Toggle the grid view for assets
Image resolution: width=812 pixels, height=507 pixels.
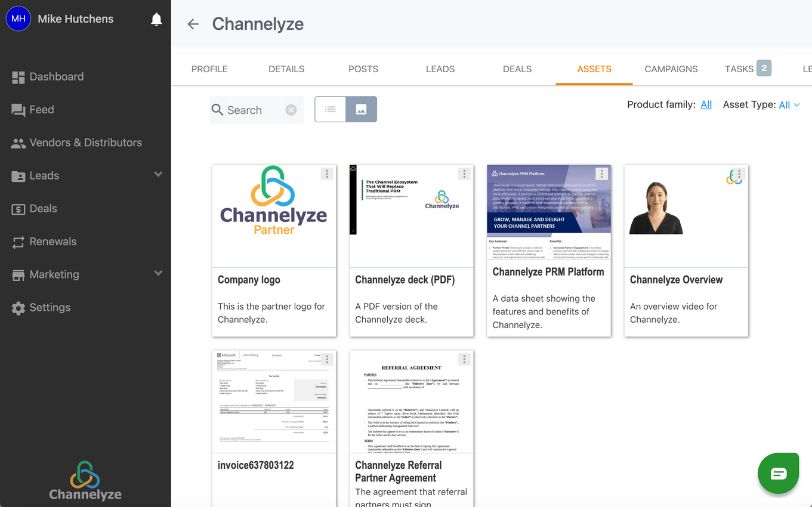tap(361, 109)
